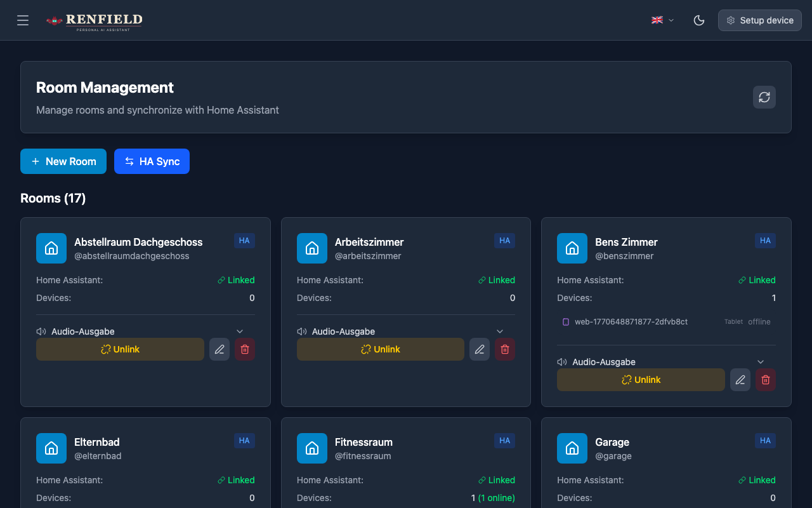Click the refresh icon in Room Management header

(764, 97)
